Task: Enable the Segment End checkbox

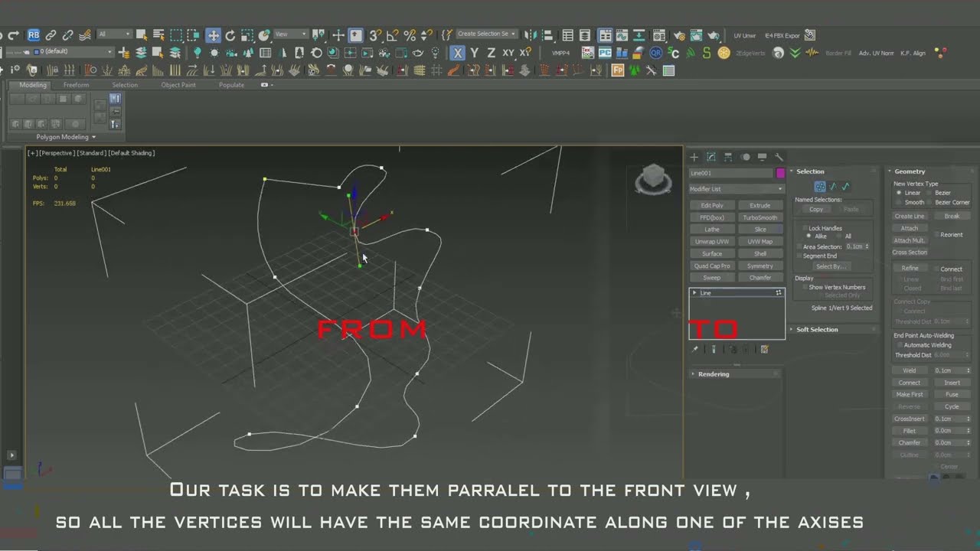Action: [799, 256]
